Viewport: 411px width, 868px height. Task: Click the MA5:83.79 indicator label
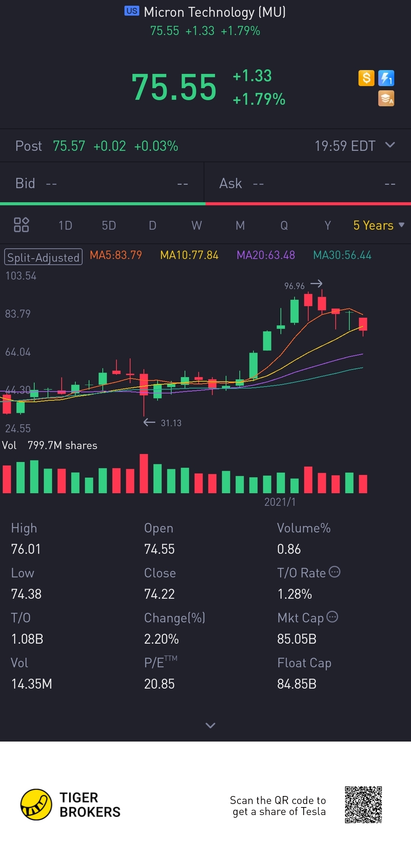point(116,255)
